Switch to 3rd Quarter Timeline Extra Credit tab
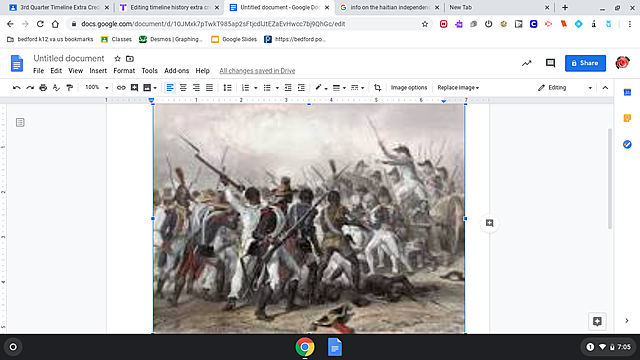Image resolution: width=640 pixels, height=360 pixels. [59, 7]
